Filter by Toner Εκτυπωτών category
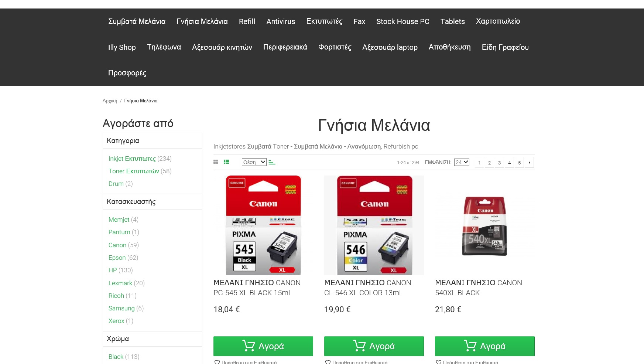Image resolution: width=644 pixels, height=364 pixels. point(134,171)
